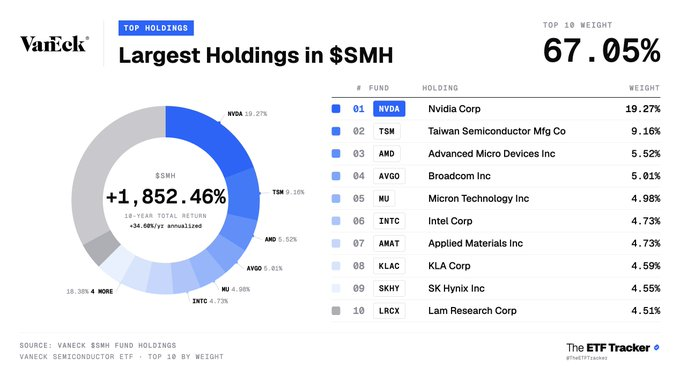Click the gray Lam Research color swatch
The width and height of the screenshot is (680, 373).
pyautogui.click(x=336, y=311)
